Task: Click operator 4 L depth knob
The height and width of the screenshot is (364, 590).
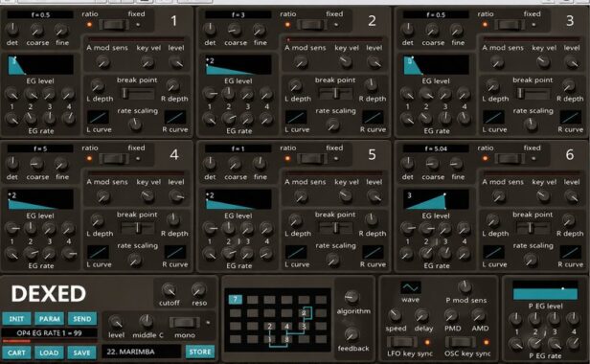Action: [98, 220]
